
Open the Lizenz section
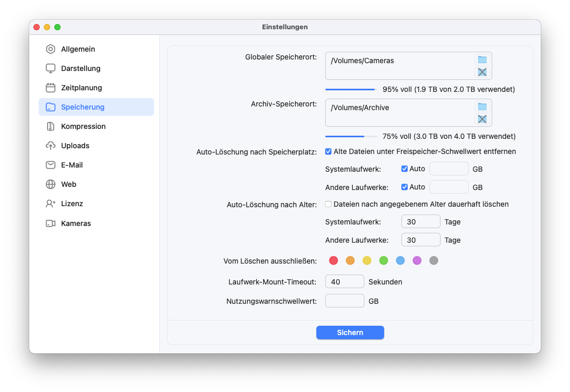click(50, 204)
